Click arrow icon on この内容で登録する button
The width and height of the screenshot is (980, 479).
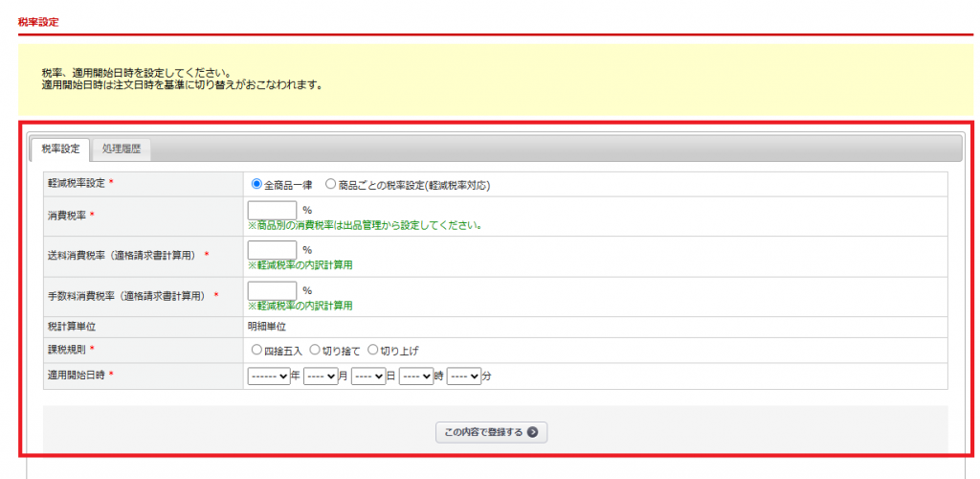point(532,432)
